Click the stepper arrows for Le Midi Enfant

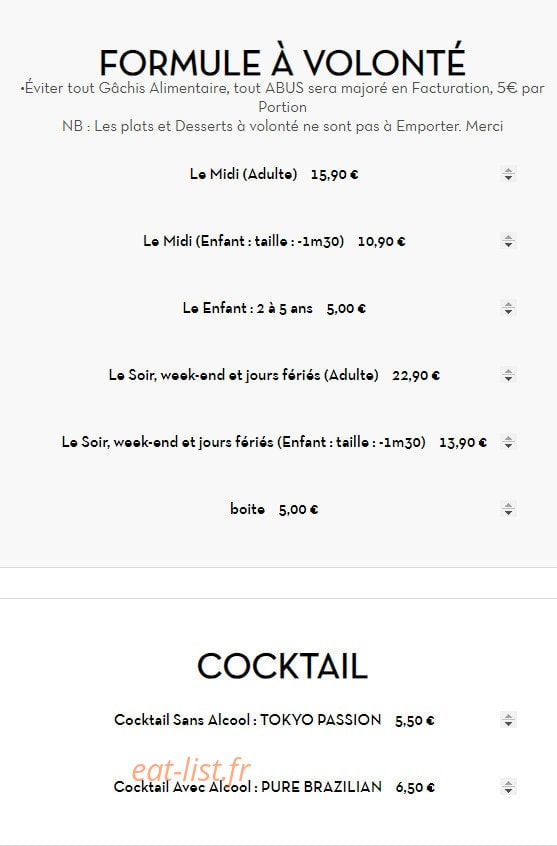[508, 241]
